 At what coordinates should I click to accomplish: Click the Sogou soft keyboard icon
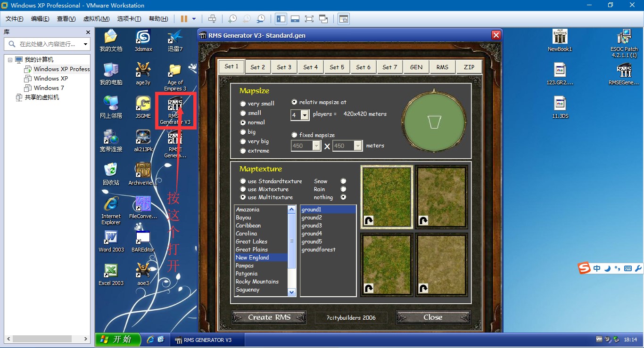(x=627, y=268)
